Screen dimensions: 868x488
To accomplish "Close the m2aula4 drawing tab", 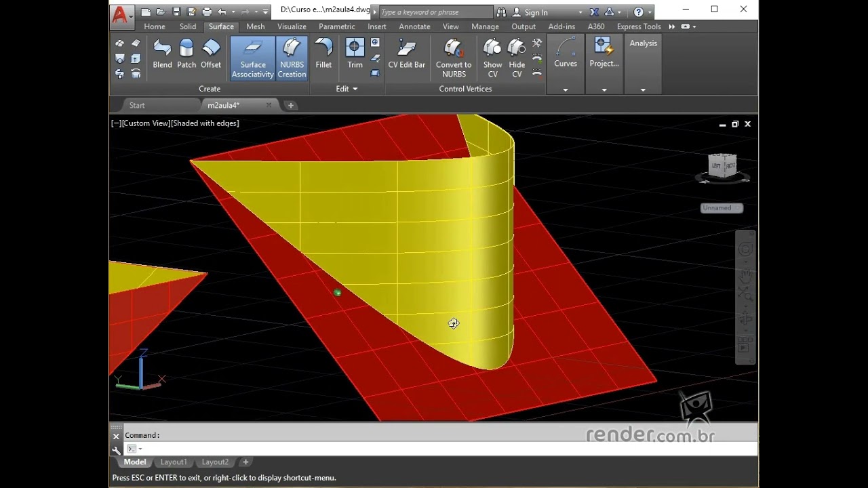I will 269,105.
